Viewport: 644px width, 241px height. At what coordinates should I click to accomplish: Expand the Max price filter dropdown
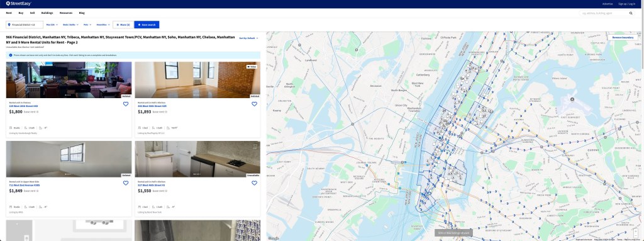coord(52,25)
